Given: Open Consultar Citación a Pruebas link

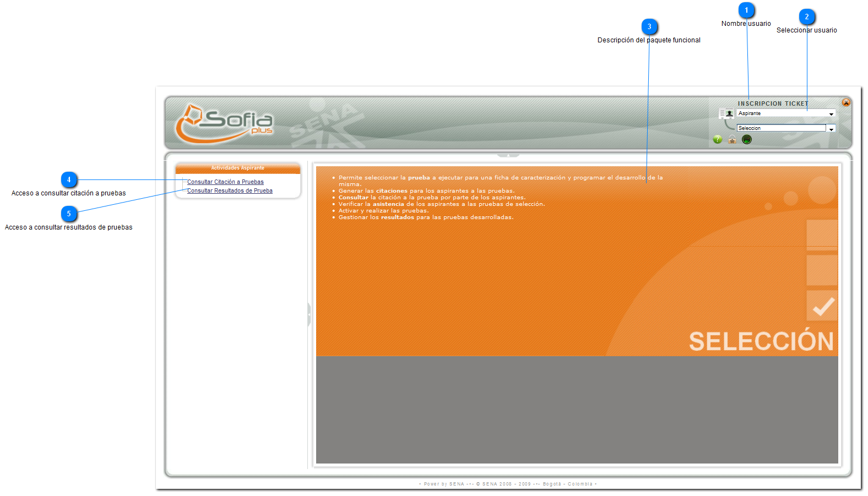Looking at the screenshot, I should (225, 182).
